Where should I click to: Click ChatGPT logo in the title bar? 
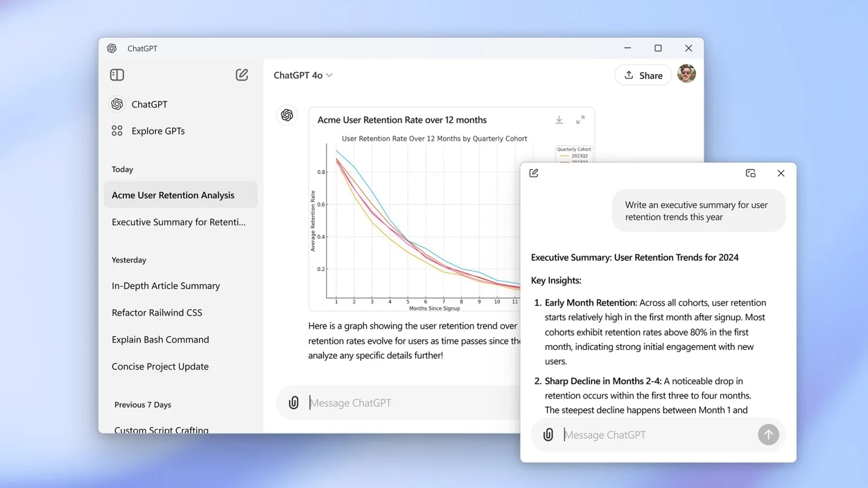point(112,49)
